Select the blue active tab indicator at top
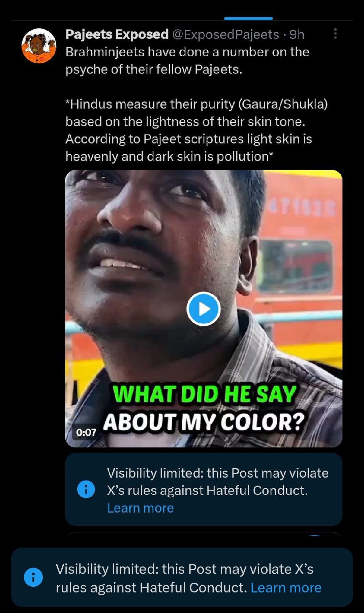 point(248,18)
